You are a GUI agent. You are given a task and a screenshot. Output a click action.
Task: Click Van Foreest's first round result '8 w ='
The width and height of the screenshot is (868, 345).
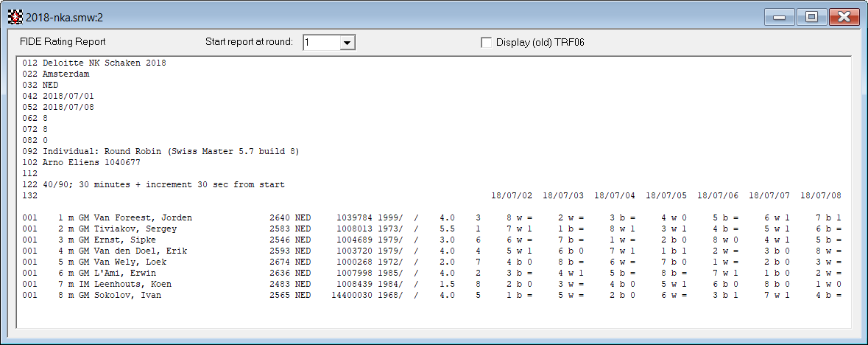(x=519, y=218)
